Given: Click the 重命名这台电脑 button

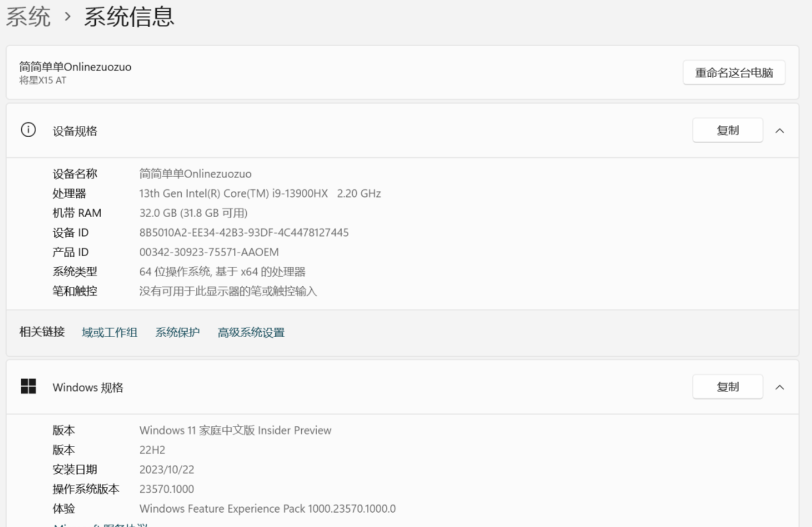Looking at the screenshot, I should tap(734, 73).
